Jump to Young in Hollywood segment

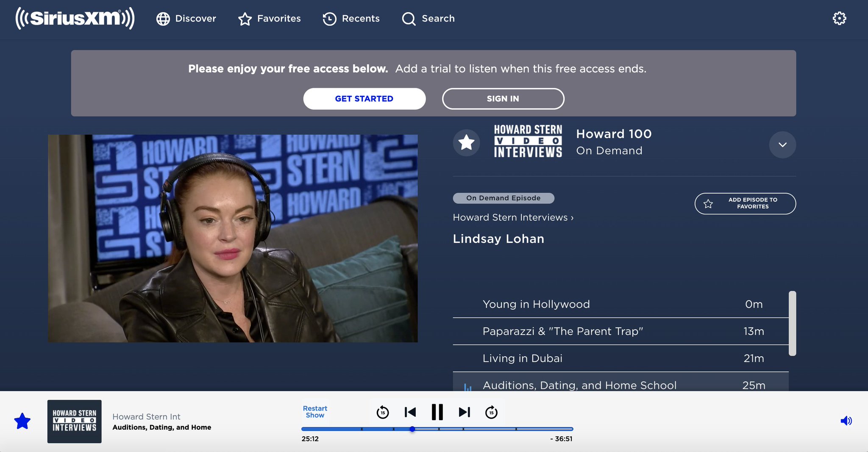pos(620,304)
